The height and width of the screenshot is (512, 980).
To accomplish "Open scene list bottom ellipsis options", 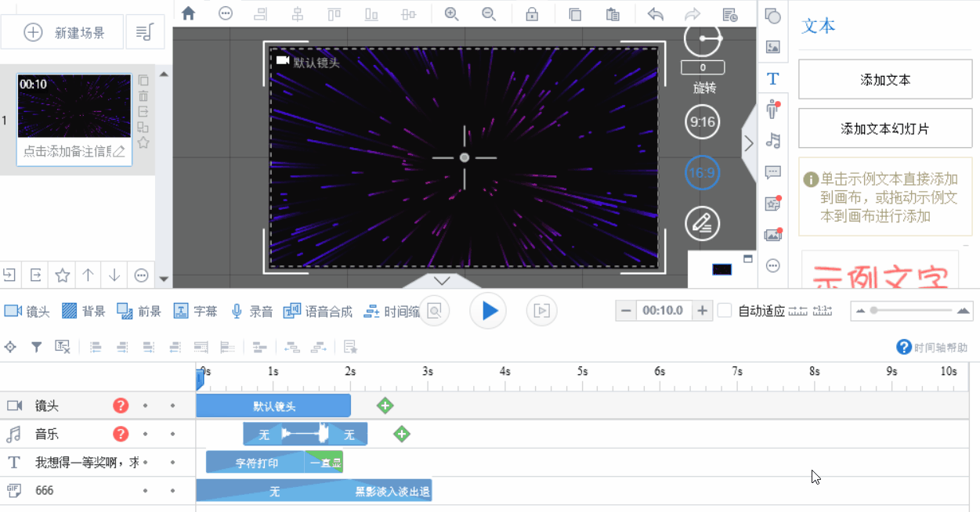I will tap(142, 275).
